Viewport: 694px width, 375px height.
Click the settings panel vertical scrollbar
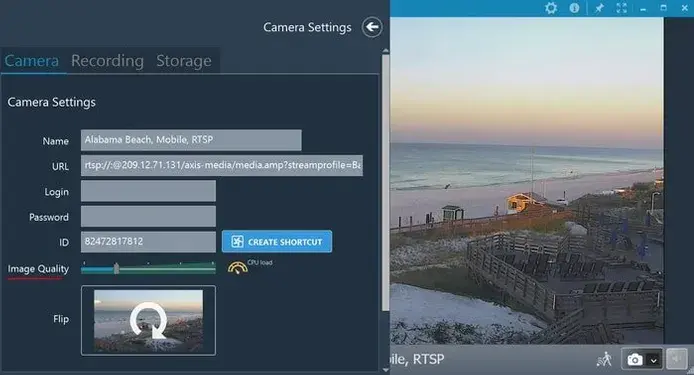pos(386,182)
